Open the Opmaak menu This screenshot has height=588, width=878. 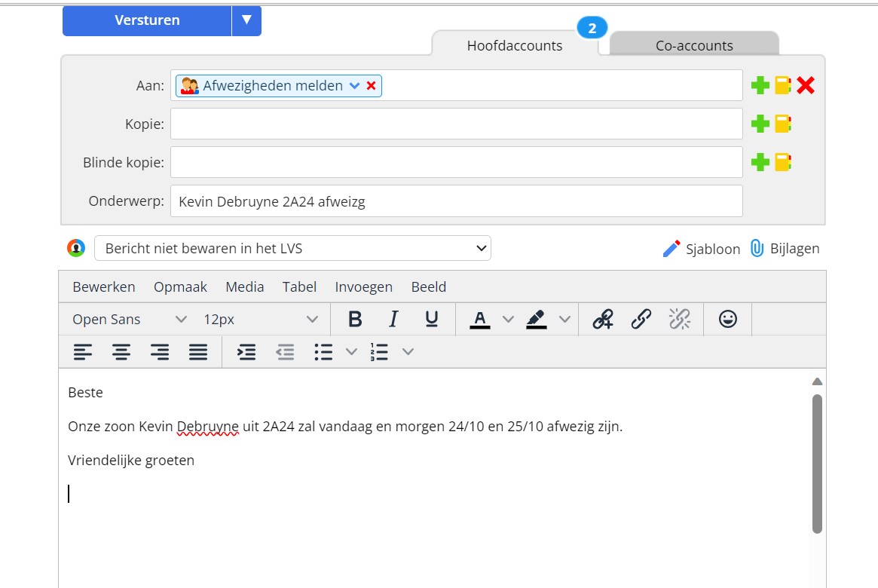coord(180,286)
